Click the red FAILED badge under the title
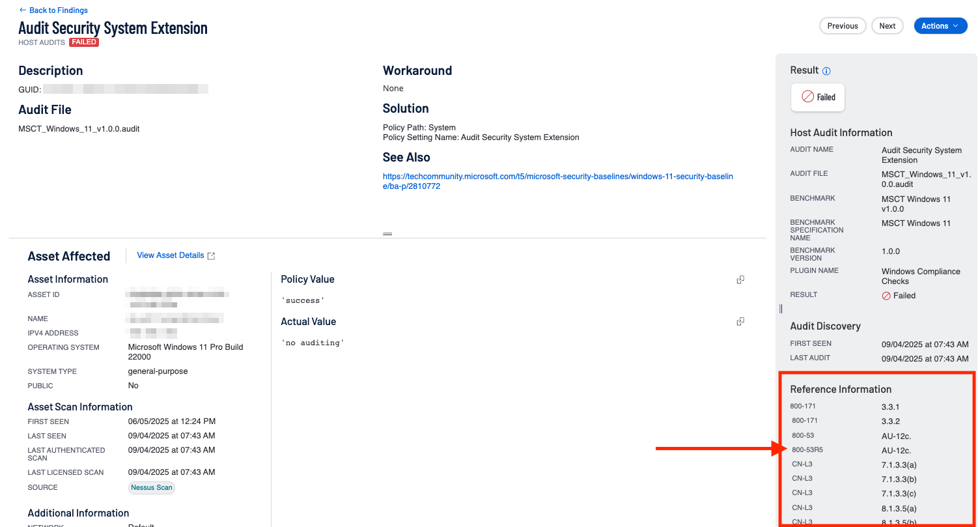This screenshot has width=980, height=527. point(84,42)
